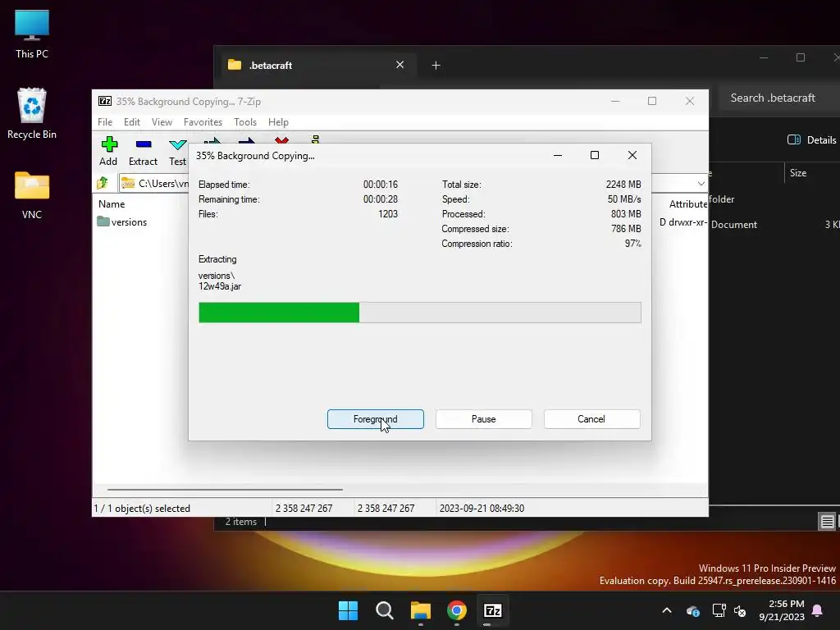Open the View menu in 7-Zip
The image size is (840, 630).
pos(162,122)
